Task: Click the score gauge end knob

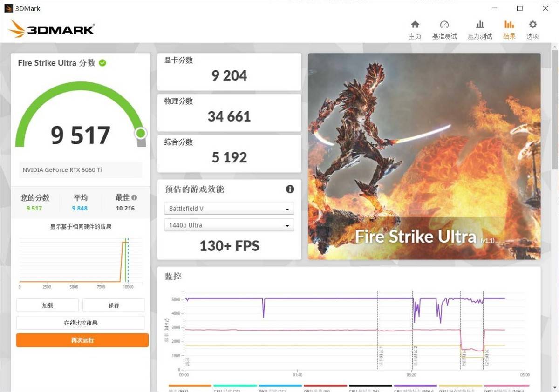Action: [141, 134]
